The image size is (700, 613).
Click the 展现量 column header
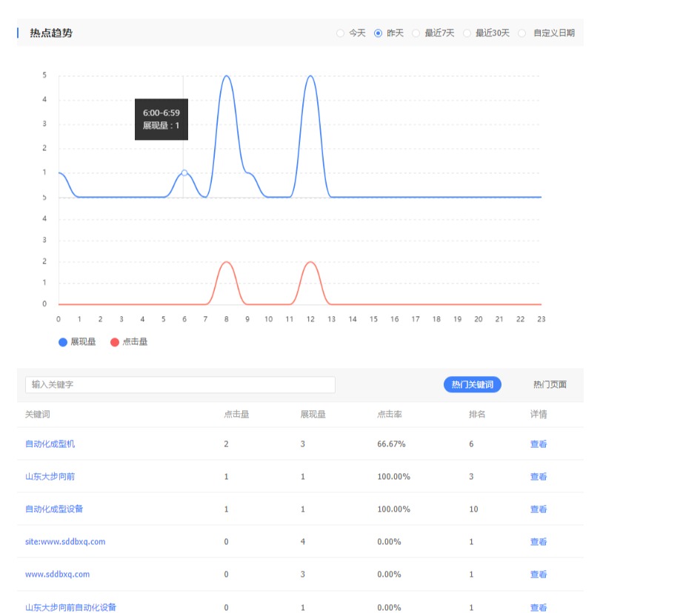(313, 414)
